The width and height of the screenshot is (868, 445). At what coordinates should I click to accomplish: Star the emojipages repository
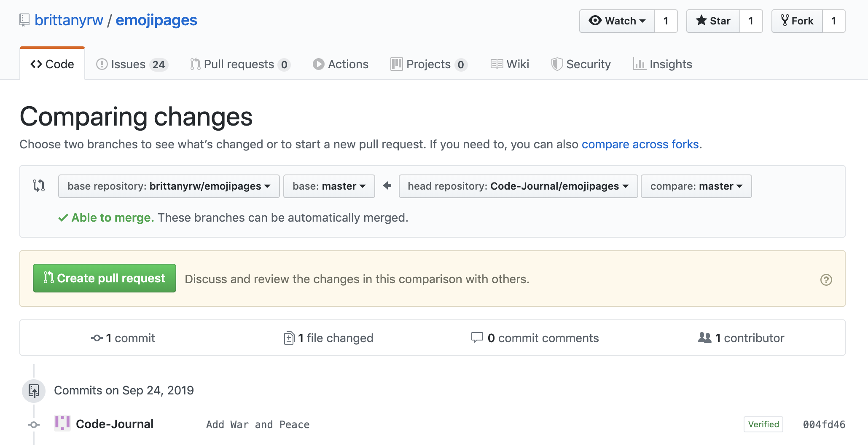pos(713,21)
